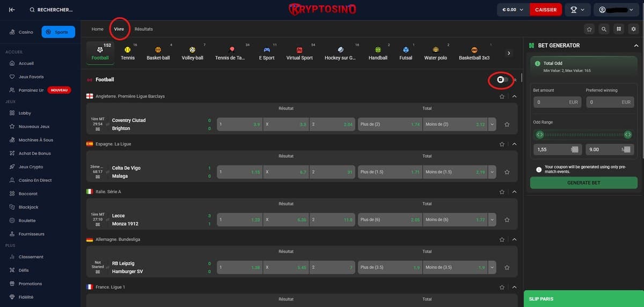The width and height of the screenshot is (644, 307).
Task: Click the Rechercher search field
Action: (x=51, y=10)
